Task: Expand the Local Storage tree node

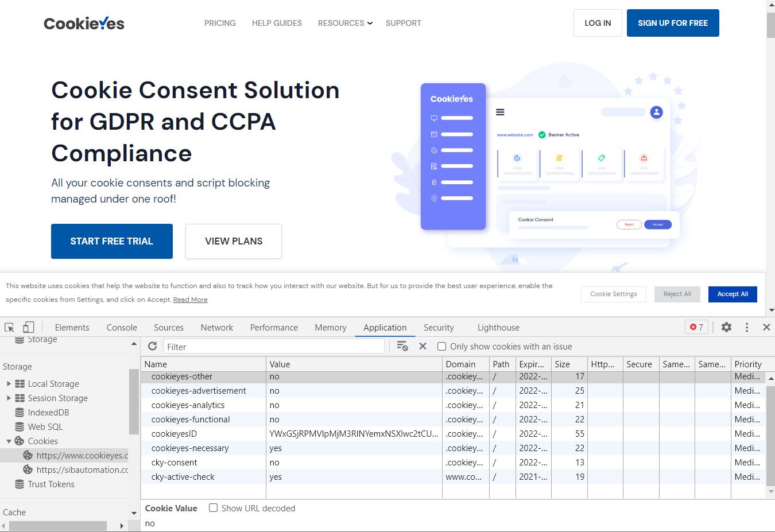Action: [9, 383]
